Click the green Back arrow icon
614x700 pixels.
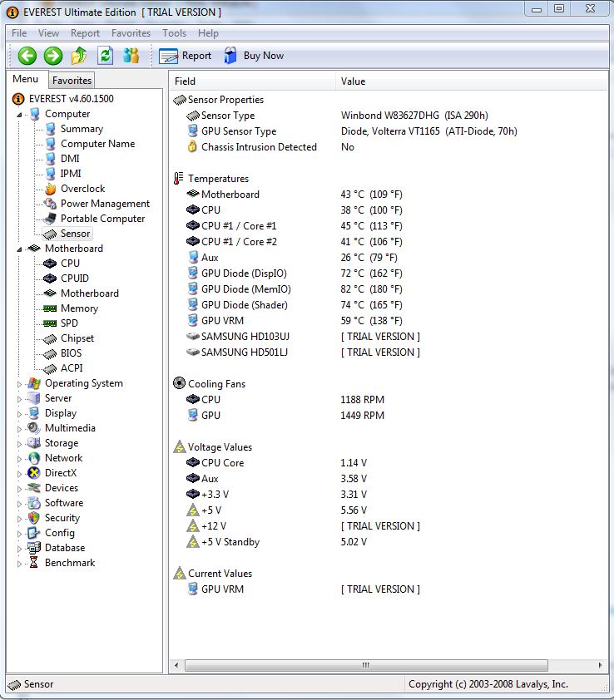coord(27,56)
